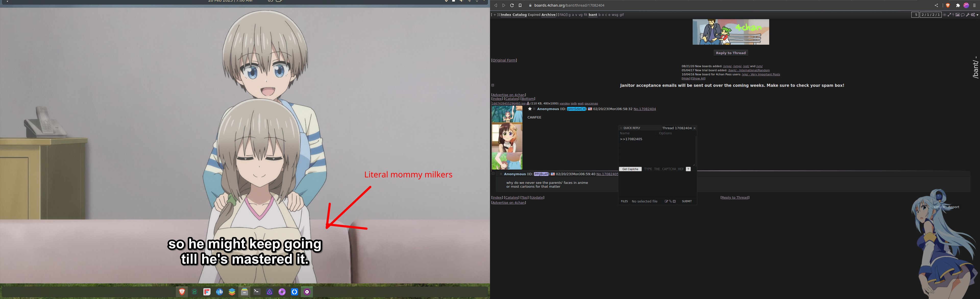Click the star watch-thread icon on OP
The image size is (980, 299).
(x=530, y=109)
